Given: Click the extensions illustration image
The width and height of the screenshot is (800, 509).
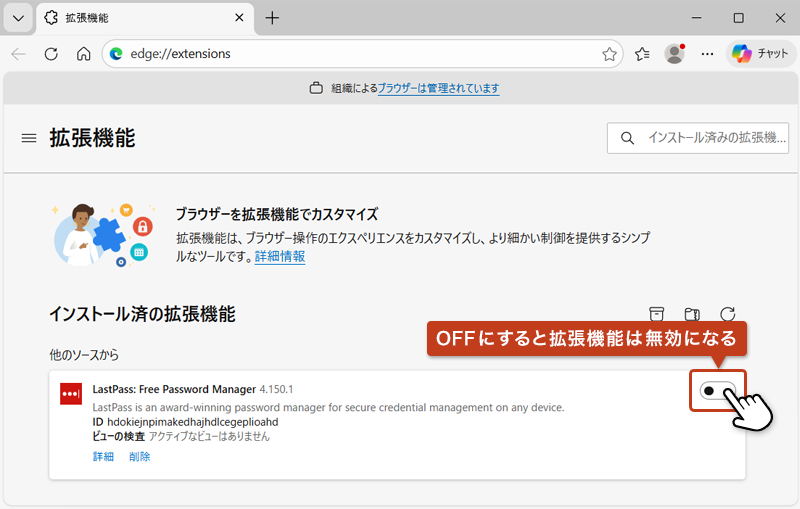Looking at the screenshot, I should point(104,235).
